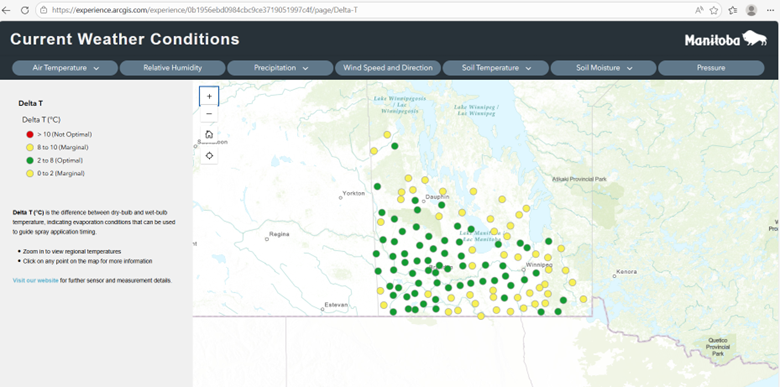Image resolution: width=780 pixels, height=387 pixels.
Task: Open browser settings and more menu
Action: pyautogui.click(x=771, y=10)
